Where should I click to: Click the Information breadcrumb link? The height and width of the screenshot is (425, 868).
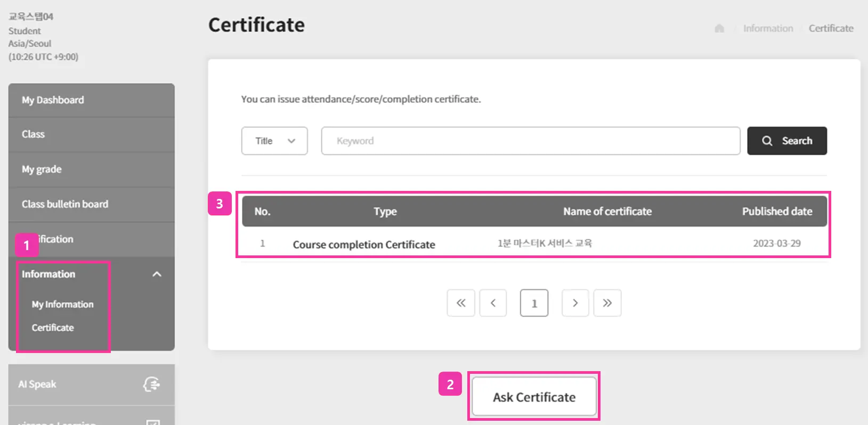768,28
